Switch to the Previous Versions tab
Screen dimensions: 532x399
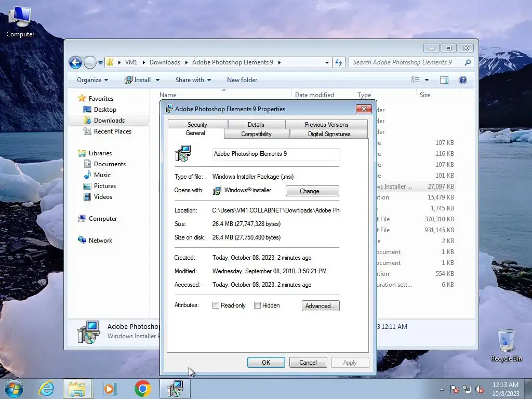pyautogui.click(x=326, y=125)
